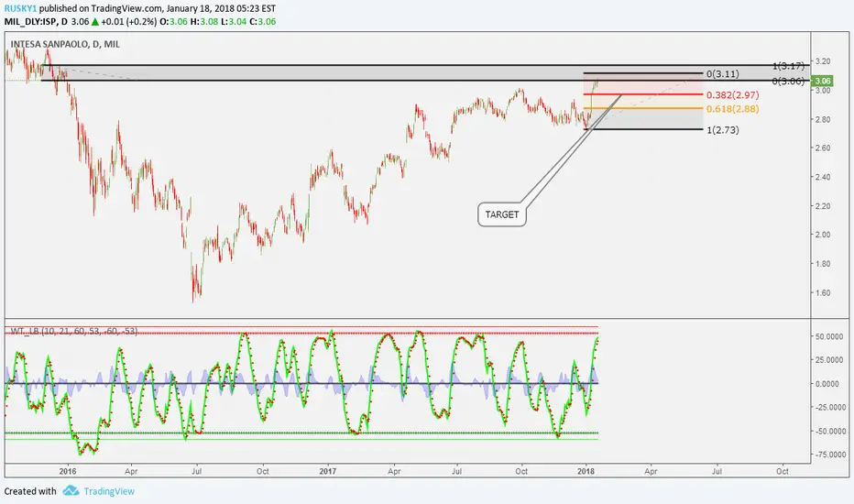Select the 0.618(2.88) Fibonacci level label
854x504 pixels.
coord(732,109)
